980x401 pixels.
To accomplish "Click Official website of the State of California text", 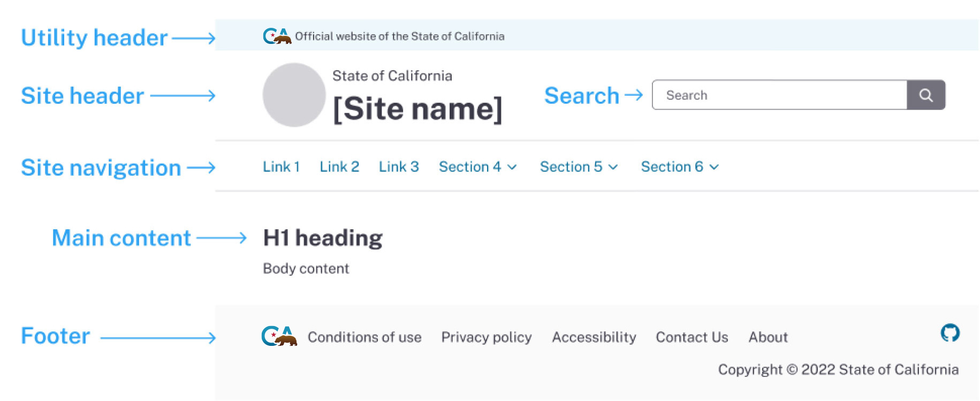I will (400, 36).
